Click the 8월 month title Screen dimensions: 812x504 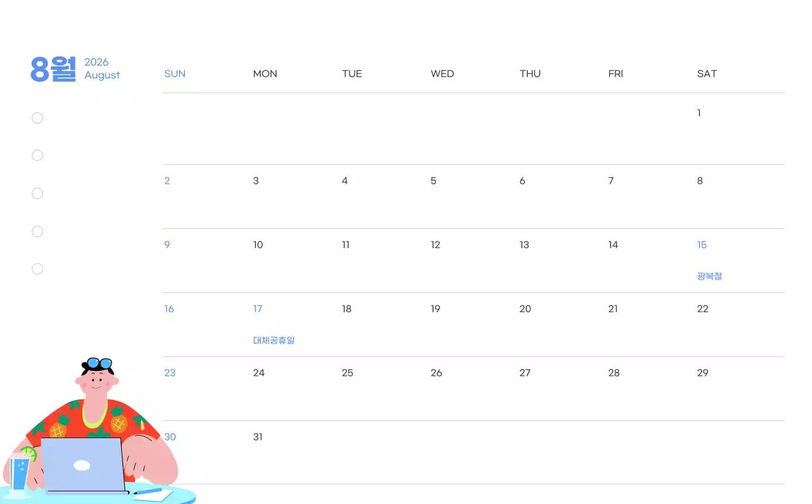click(x=53, y=68)
